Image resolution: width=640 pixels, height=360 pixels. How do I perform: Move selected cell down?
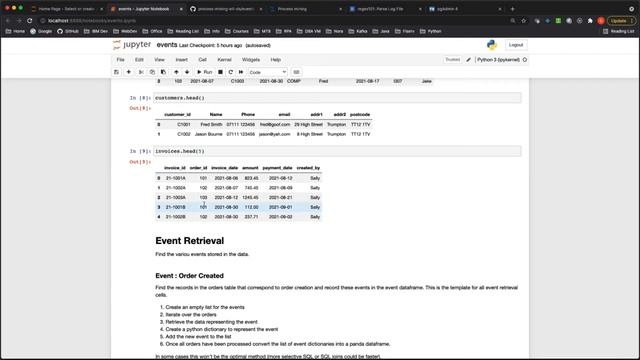pos(187,72)
